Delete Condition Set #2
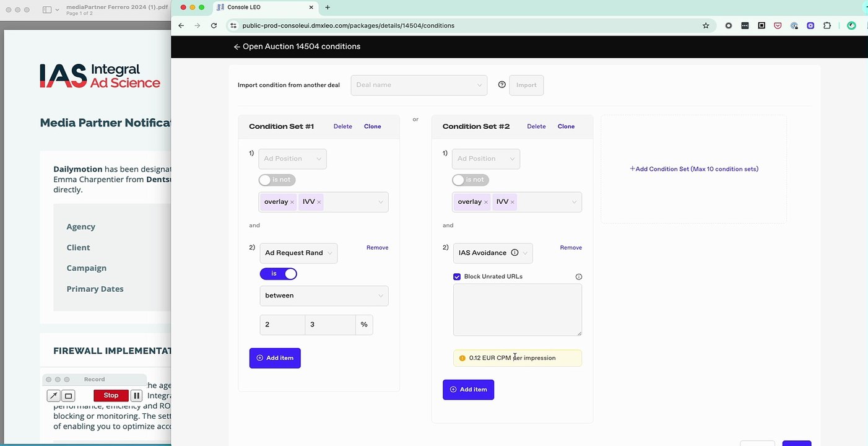Image resolution: width=868 pixels, height=446 pixels. 536,126
